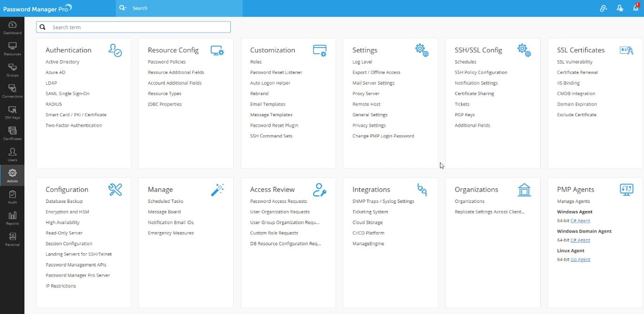Open Proxy Server settings
The width and height of the screenshot is (644, 314).
pyautogui.click(x=366, y=94)
